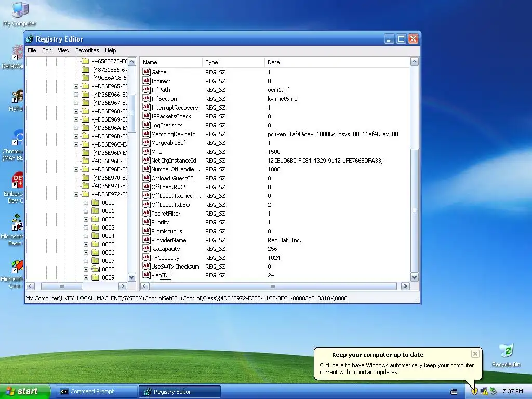532x399 pixels.
Task: Click the Registry Editor title bar icon
Action: coord(30,39)
